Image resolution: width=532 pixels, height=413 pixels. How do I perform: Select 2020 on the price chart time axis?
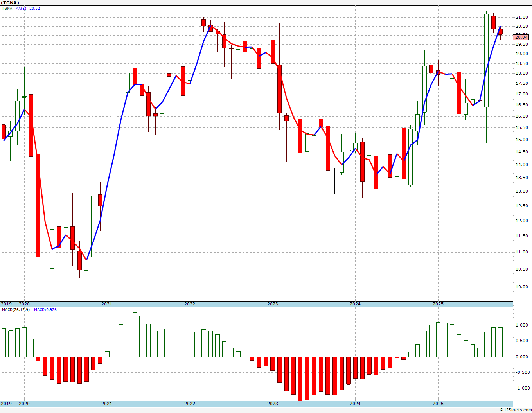pyautogui.click(x=24, y=304)
